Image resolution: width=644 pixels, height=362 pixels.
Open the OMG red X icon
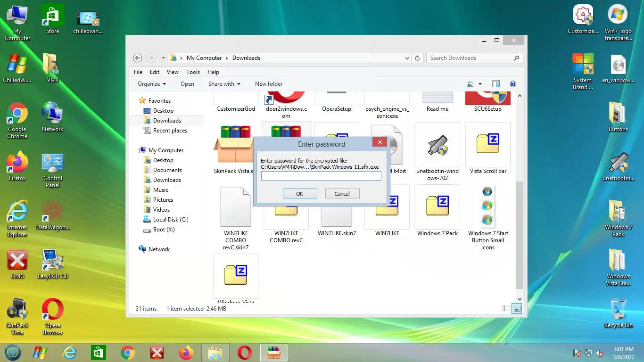17,264
